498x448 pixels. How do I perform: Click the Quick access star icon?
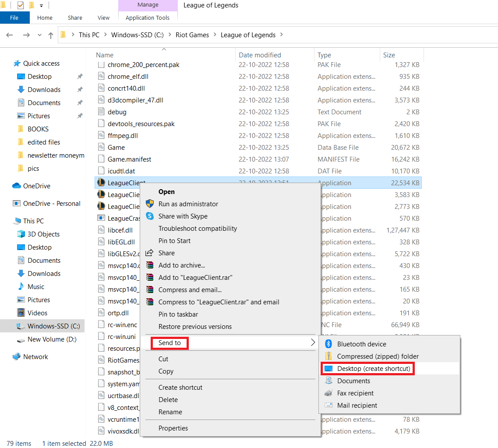tap(17, 63)
